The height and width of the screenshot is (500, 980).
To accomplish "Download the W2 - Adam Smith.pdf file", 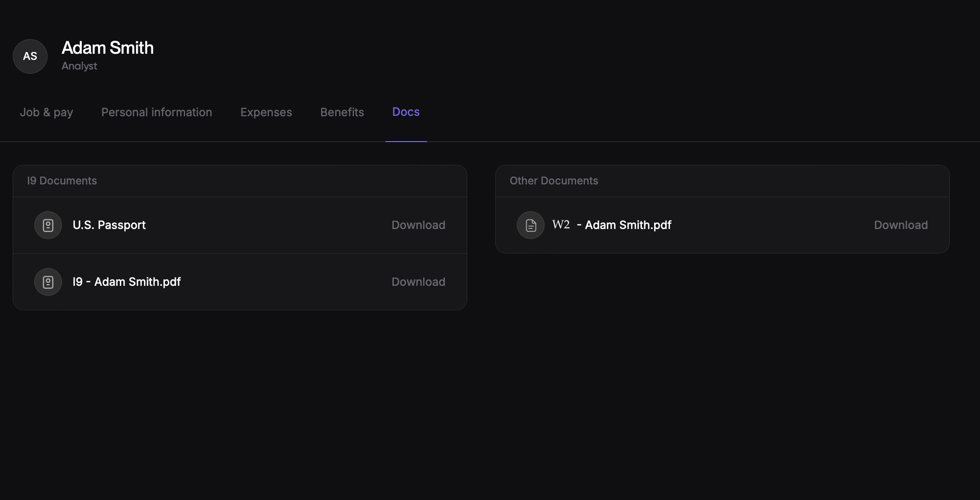I will [x=901, y=225].
